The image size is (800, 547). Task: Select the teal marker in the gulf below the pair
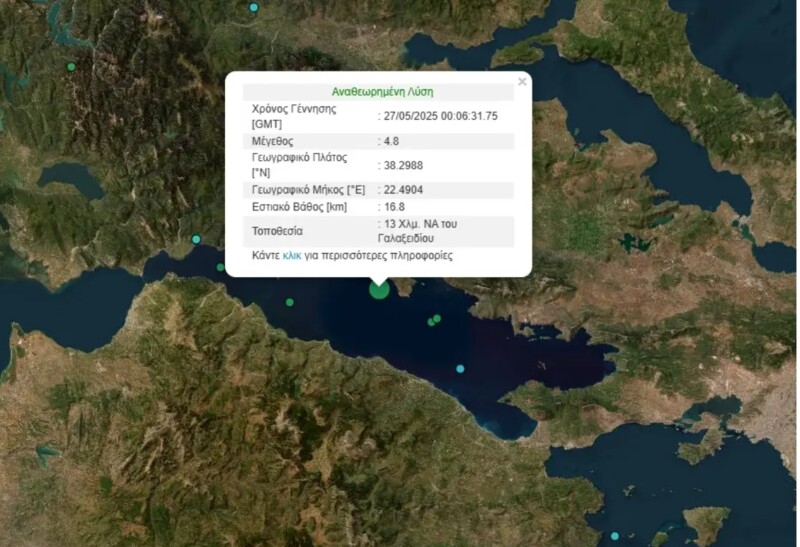click(460, 368)
